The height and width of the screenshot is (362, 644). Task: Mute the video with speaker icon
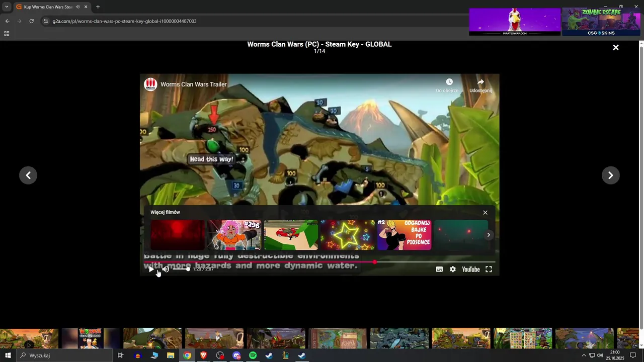pos(166,269)
